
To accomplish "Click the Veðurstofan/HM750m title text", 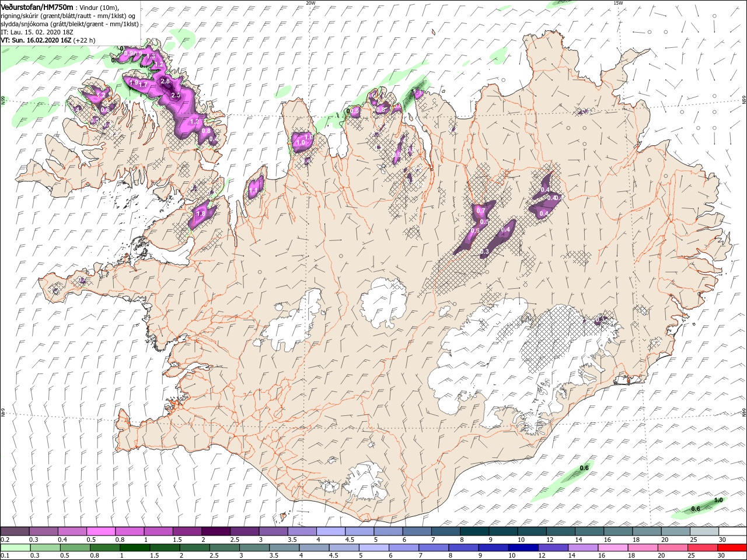I will click(37, 6).
